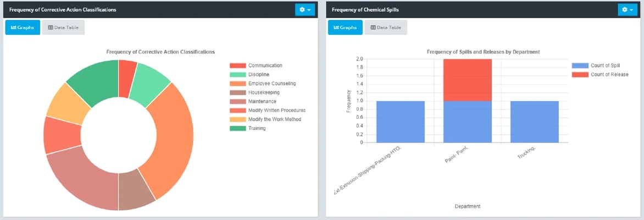Toggle Discipline legend entry visibility
Image resolution: width=644 pixels, height=220 pixels.
[258, 74]
